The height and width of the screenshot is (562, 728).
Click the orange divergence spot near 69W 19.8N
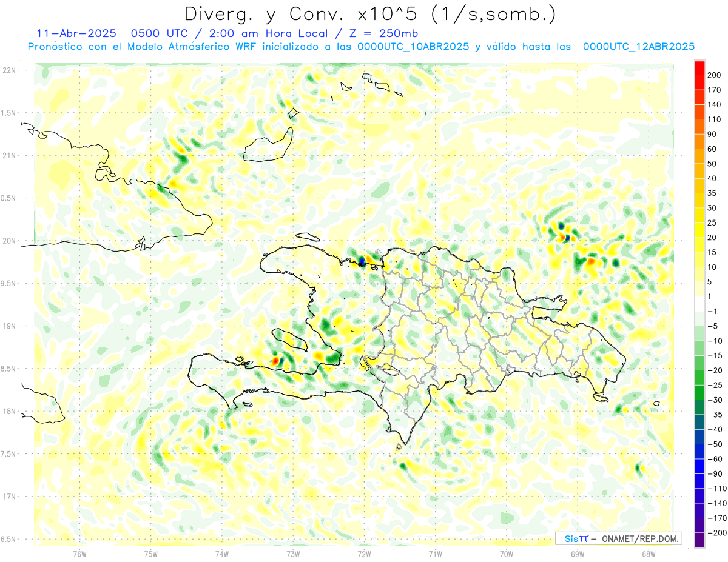pos(591,261)
